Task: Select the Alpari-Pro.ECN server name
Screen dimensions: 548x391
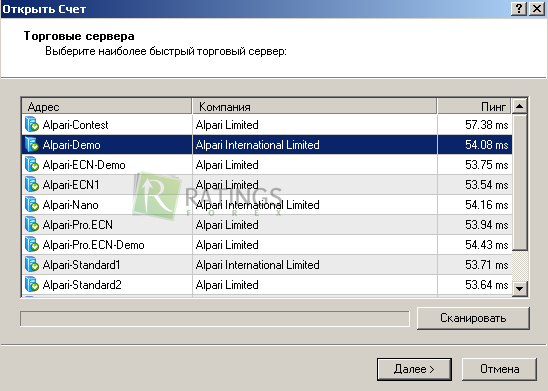Action: tap(78, 225)
